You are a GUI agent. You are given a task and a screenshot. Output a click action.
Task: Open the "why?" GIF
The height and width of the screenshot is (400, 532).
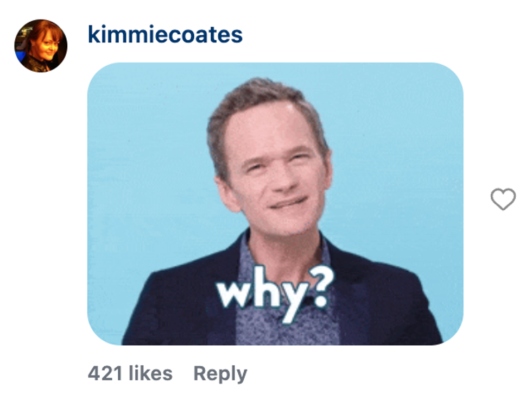275,204
